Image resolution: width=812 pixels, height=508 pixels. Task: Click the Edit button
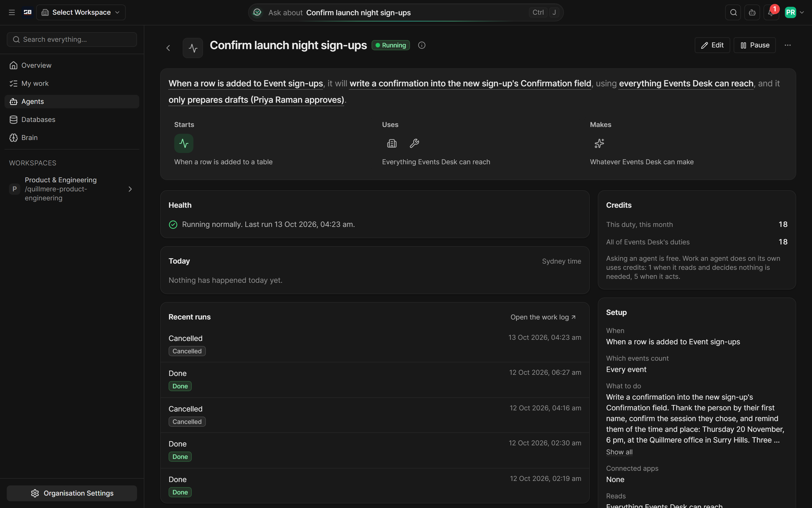(712, 45)
